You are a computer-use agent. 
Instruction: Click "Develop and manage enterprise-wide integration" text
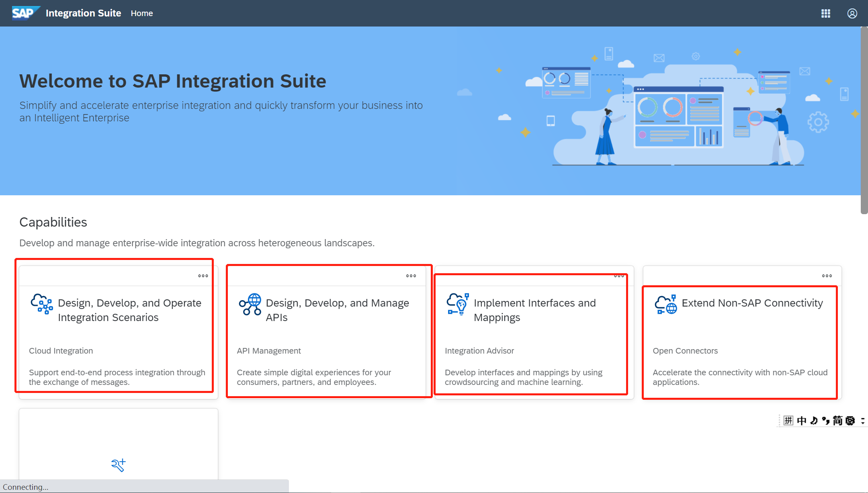(x=197, y=243)
